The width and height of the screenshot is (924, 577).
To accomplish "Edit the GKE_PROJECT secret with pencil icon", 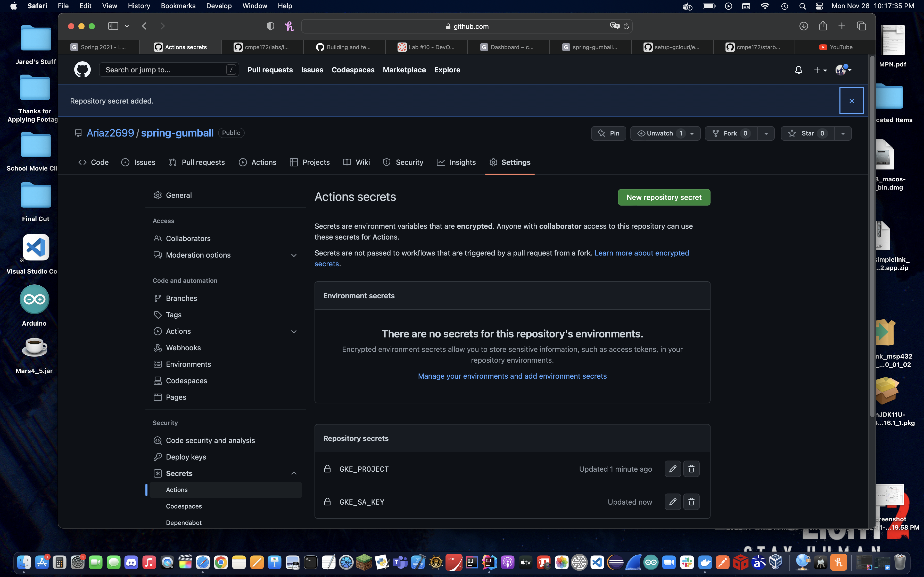I will pyautogui.click(x=672, y=469).
